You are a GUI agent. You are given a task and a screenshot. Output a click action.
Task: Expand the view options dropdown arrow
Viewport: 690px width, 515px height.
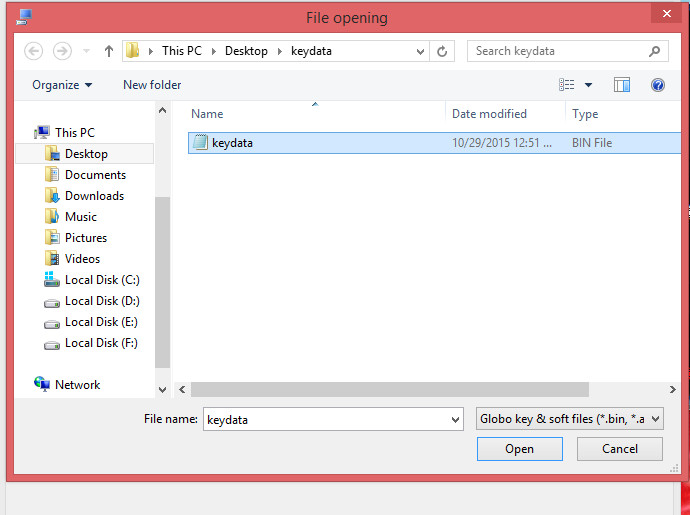coord(588,85)
